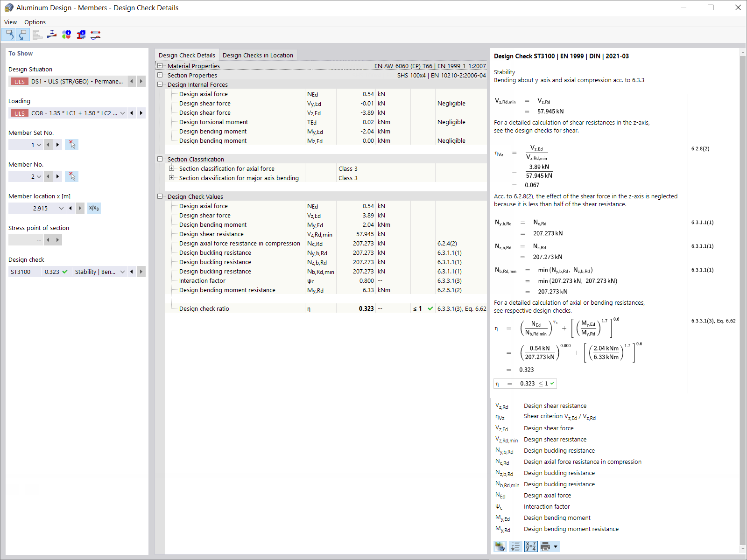Open the member result diagram icon
Screen dimensions: 747x560
[x=95, y=35]
